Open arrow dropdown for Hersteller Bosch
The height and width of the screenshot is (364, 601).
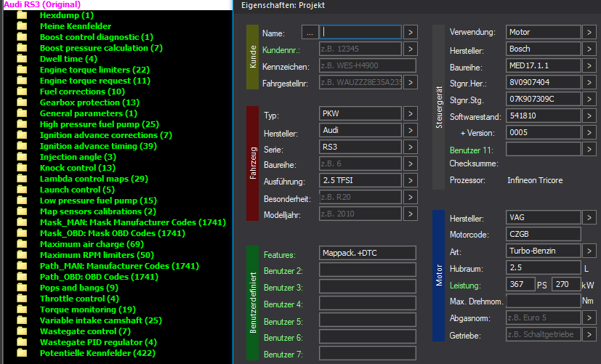589,49
